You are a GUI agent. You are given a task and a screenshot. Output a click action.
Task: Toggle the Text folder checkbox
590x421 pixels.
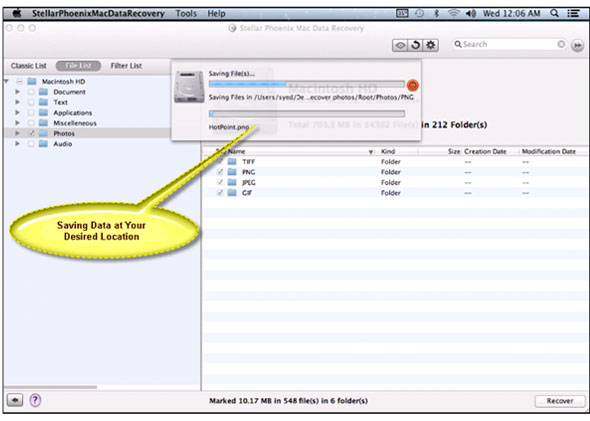pos(31,102)
